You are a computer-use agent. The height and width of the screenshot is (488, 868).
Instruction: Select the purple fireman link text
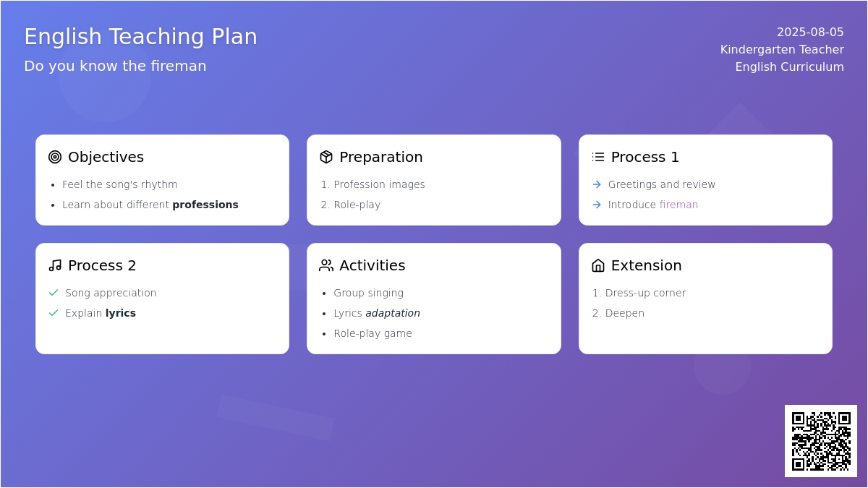point(678,205)
